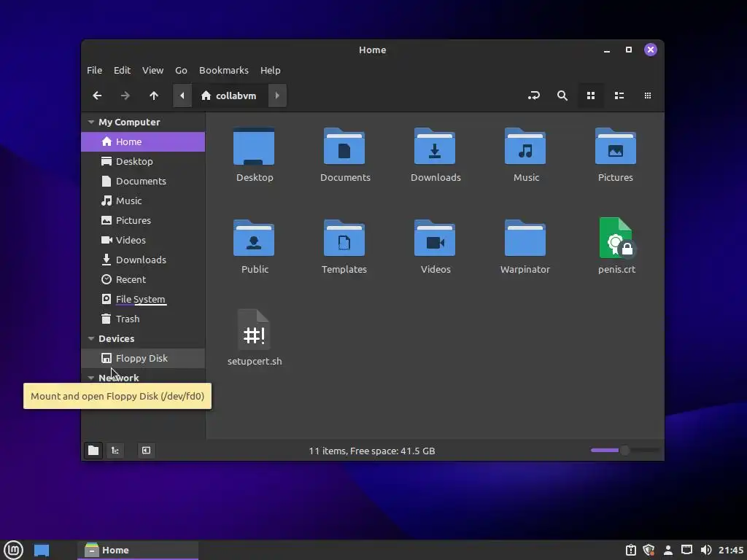Select the Public folder icon
747x560 pixels.
pos(254,238)
